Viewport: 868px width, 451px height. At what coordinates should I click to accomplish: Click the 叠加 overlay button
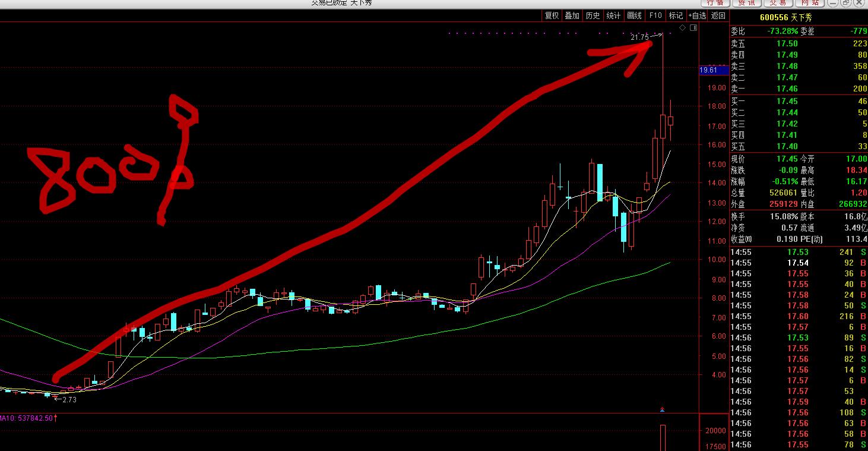[572, 16]
